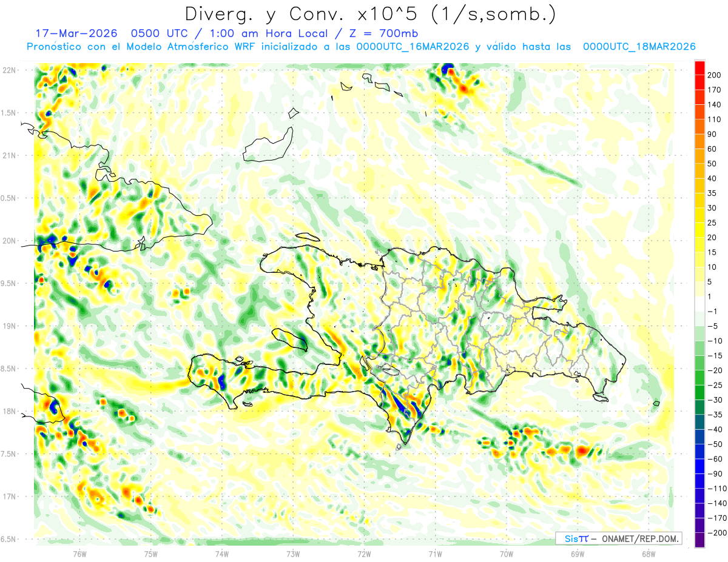Click the longitude label '73W'
Viewport: 728px width, 562px height.
pos(293,554)
